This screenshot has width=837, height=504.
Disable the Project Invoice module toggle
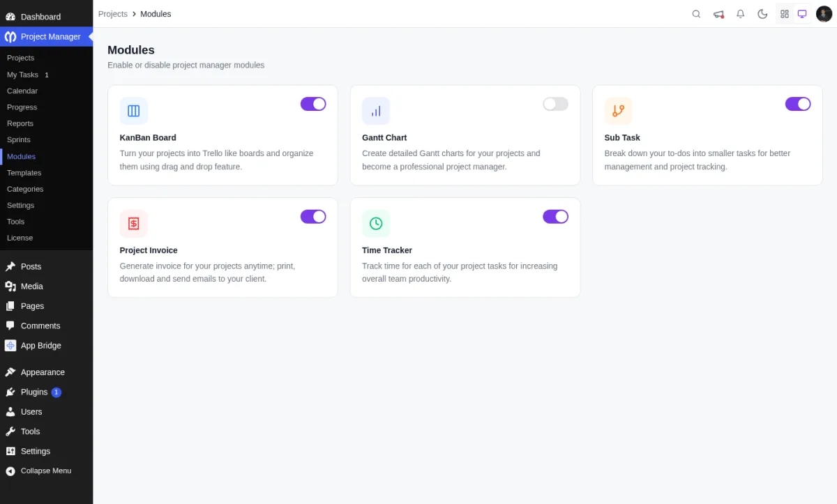[x=313, y=217]
